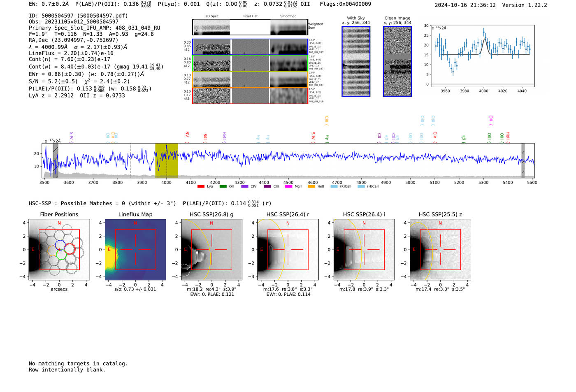Click the green-bordered 2D spectrum row
576x392 pixels.
250,63
